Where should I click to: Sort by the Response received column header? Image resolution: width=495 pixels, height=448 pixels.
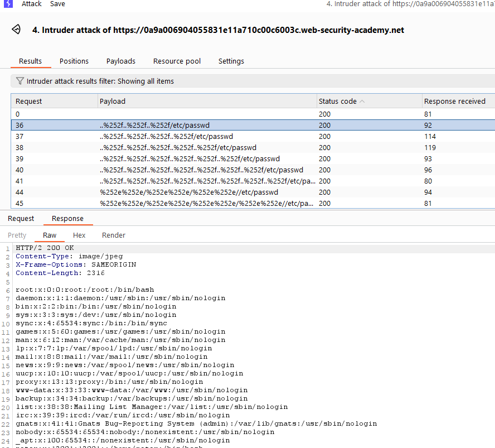click(x=458, y=101)
